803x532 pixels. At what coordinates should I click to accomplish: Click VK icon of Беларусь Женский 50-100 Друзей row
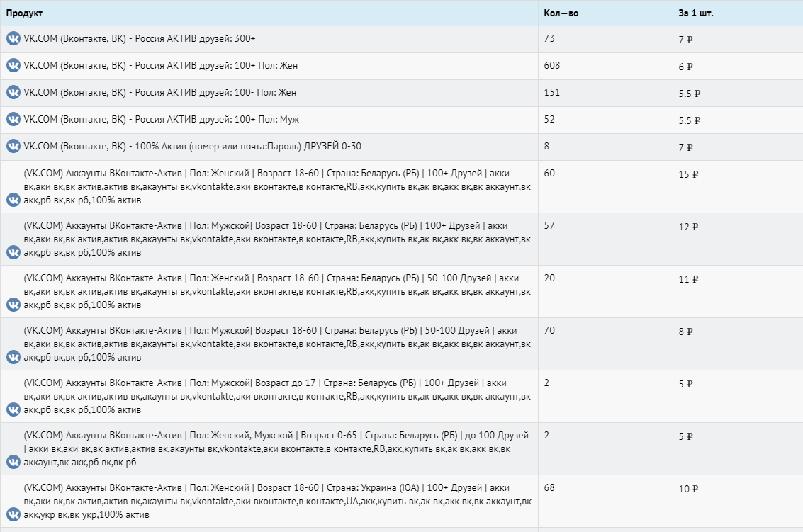click(x=13, y=305)
